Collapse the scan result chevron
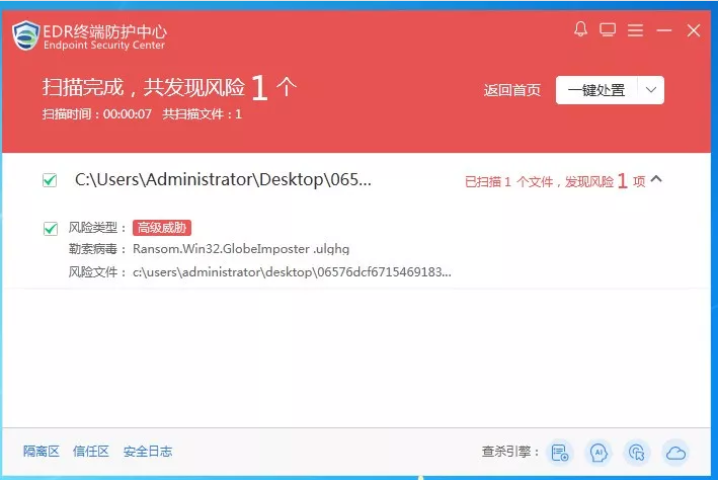719x480 pixels. click(x=656, y=179)
